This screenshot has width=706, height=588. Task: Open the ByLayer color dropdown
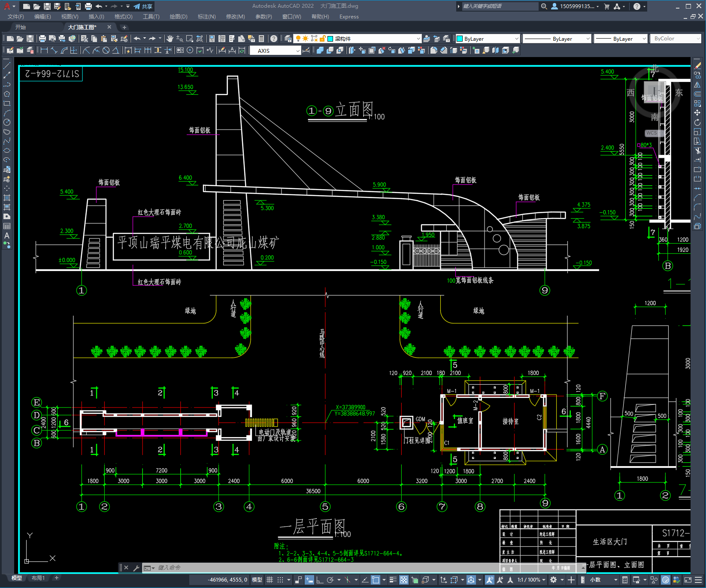(516, 39)
